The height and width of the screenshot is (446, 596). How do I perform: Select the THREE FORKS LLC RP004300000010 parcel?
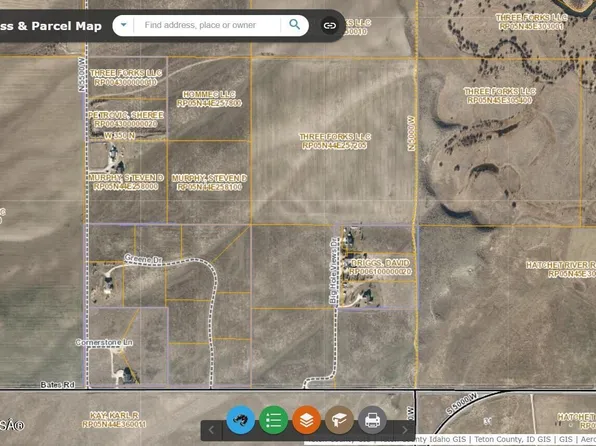[126, 78]
